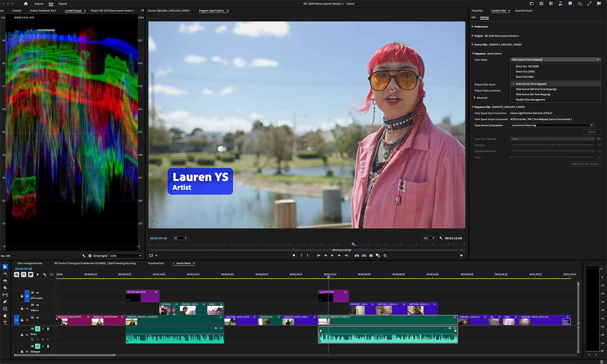Switch to the Properties tab
The width and height of the screenshot is (607, 364).
coord(477,10)
